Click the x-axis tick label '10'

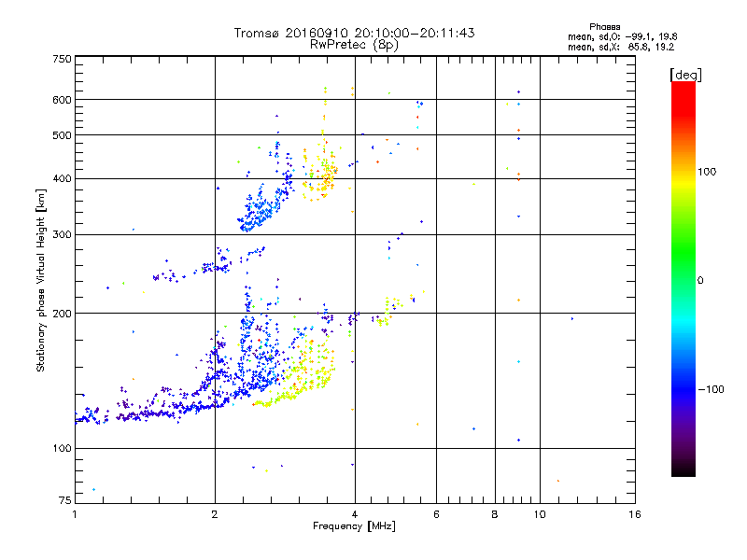540,514
